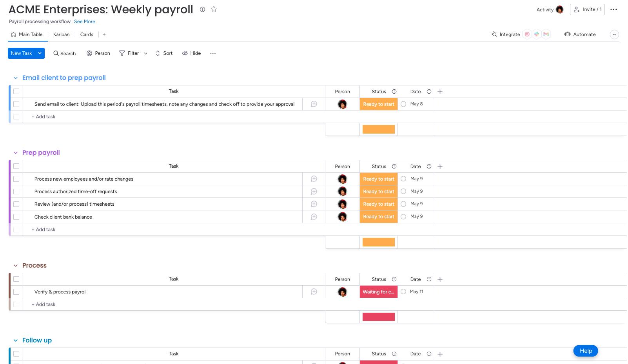Filter tasks by Person

click(x=98, y=53)
